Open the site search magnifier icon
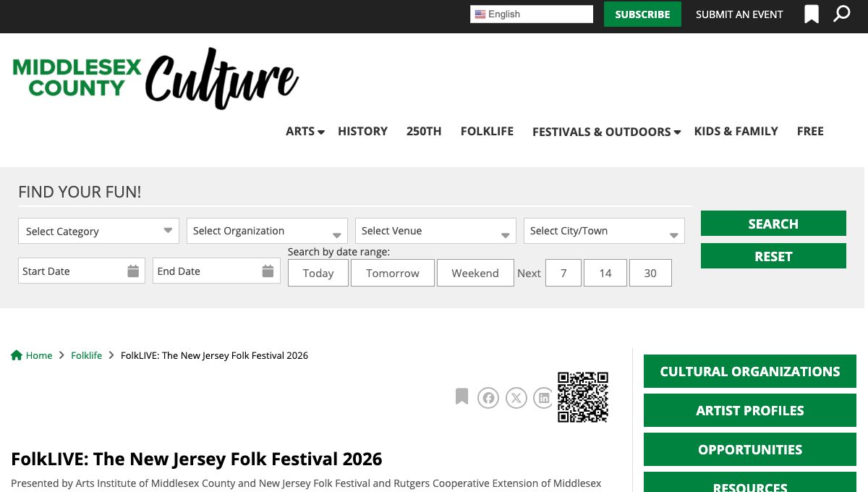 tap(842, 14)
